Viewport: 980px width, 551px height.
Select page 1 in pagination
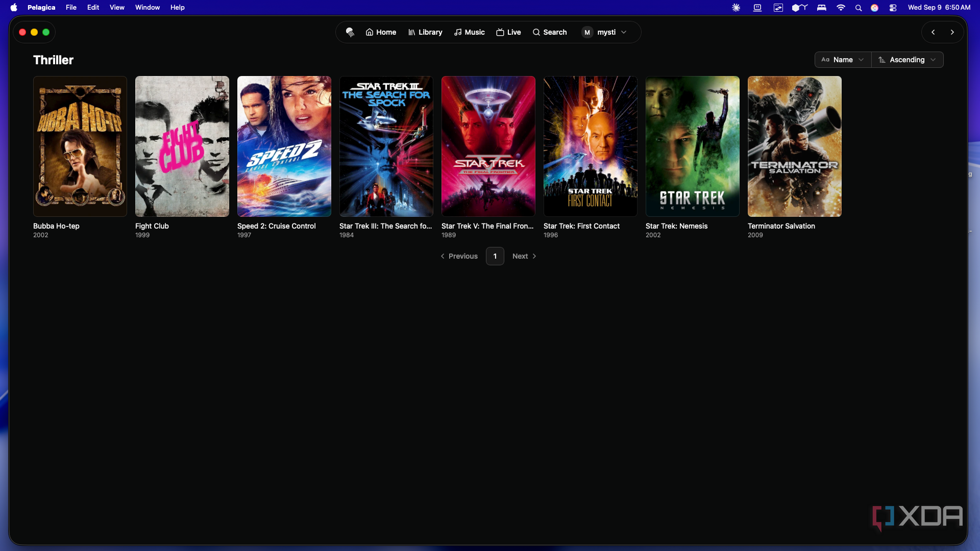point(495,256)
